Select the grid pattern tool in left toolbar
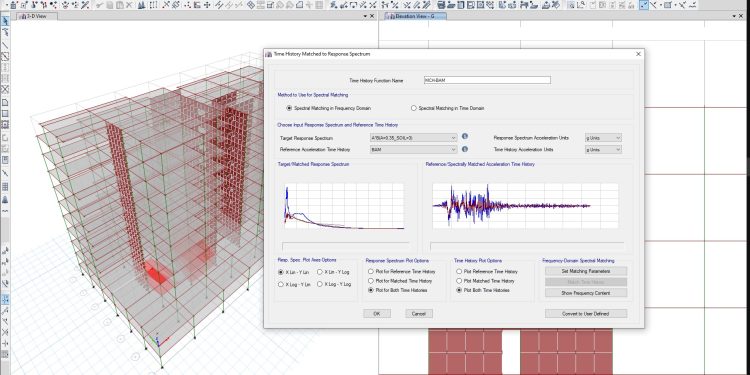The height and width of the screenshot is (375, 750). (x=5, y=187)
